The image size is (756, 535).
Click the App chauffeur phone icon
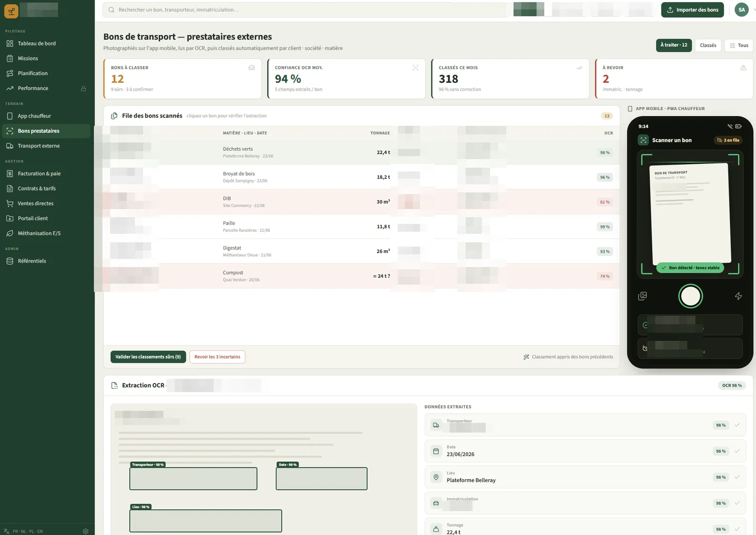click(9, 116)
